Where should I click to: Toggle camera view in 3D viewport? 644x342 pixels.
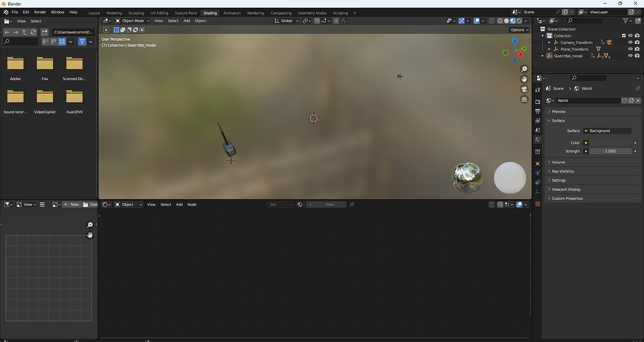[x=524, y=89]
